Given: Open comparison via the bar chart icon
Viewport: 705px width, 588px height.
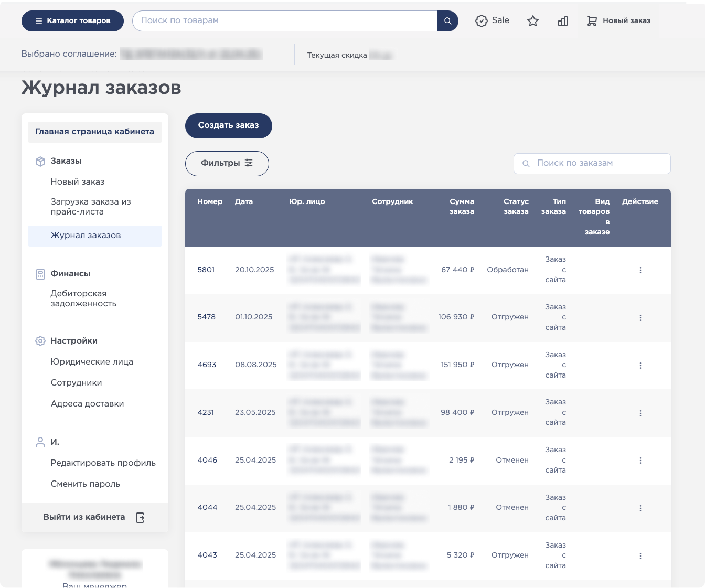Looking at the screenshot, I should (x=563, y=21).
